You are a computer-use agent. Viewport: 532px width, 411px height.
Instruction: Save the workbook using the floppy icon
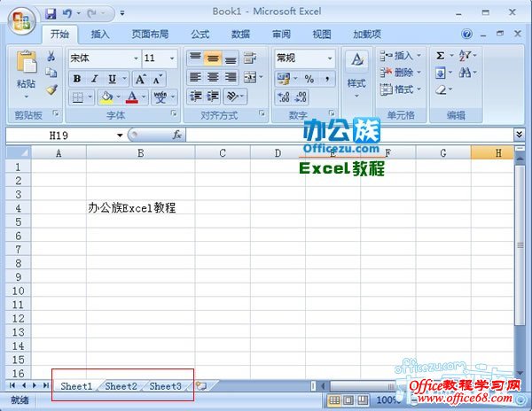51,13
